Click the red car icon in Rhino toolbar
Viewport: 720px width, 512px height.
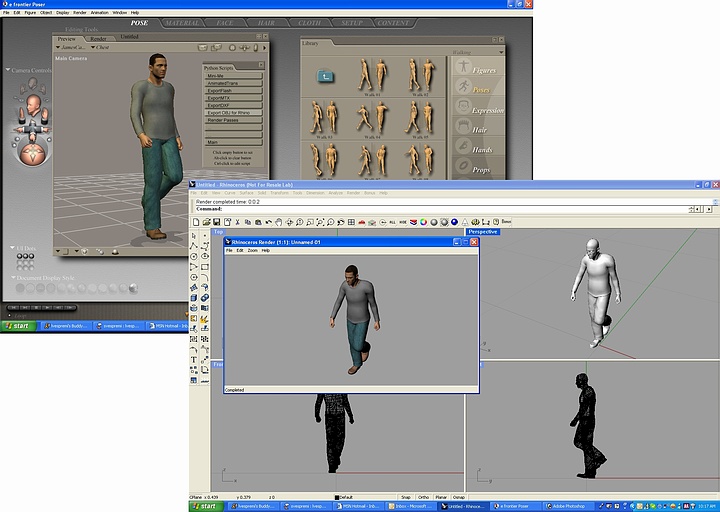(362, 222)
